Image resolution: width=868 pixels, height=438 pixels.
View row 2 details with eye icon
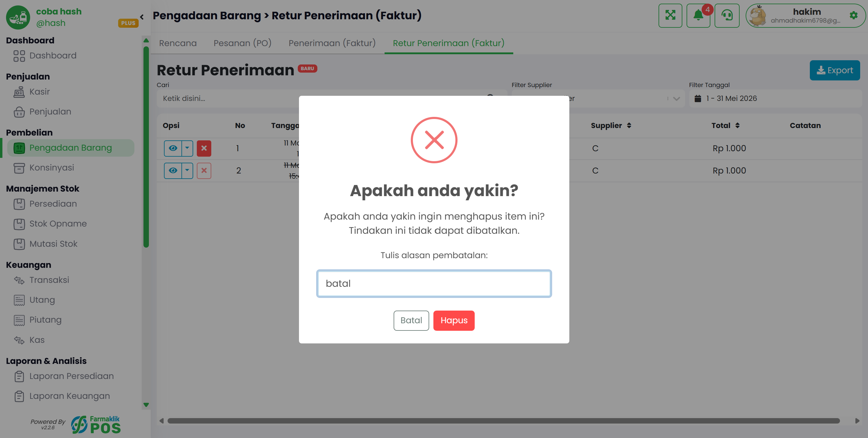tap(173, 171)
